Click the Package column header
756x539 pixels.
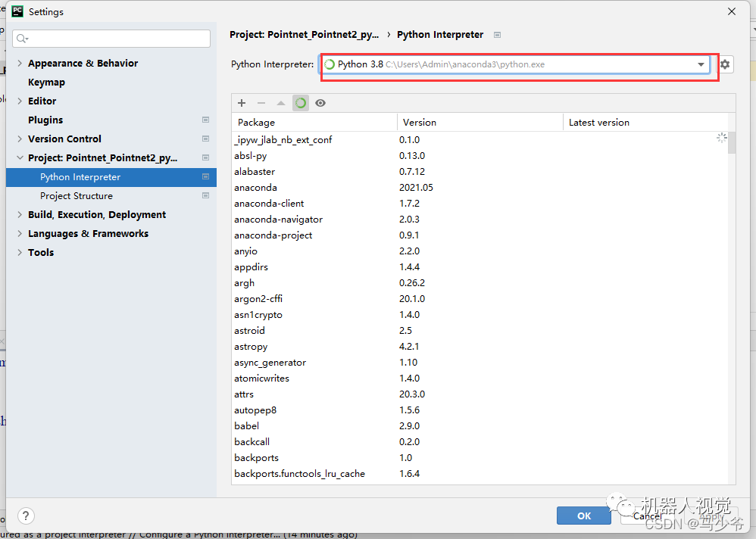click(314, 123)
